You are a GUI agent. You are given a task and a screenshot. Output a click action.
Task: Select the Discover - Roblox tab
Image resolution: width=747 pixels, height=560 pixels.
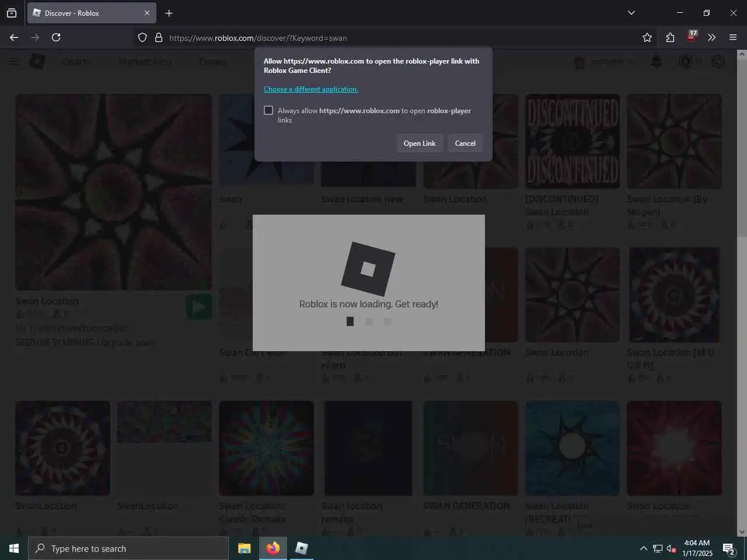tap(92, 13)
